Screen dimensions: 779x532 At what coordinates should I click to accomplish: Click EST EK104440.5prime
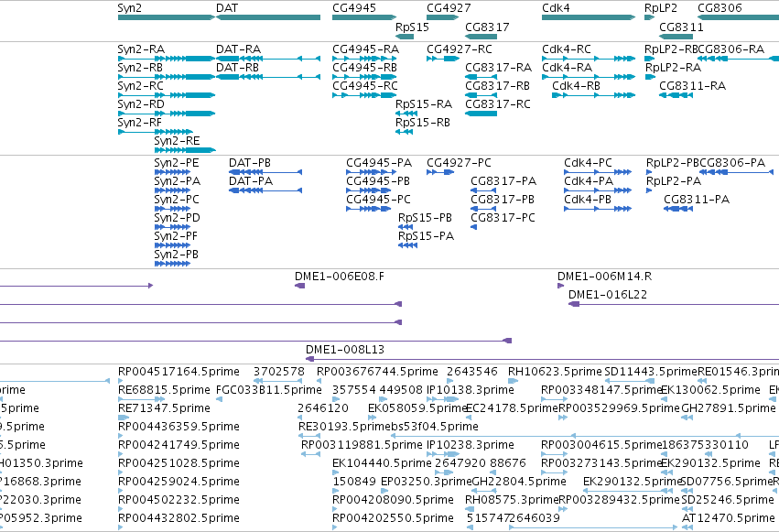coord(382,463)
